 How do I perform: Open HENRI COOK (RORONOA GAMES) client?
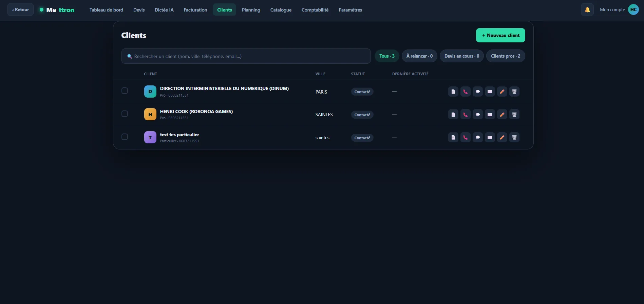[196, 112]
